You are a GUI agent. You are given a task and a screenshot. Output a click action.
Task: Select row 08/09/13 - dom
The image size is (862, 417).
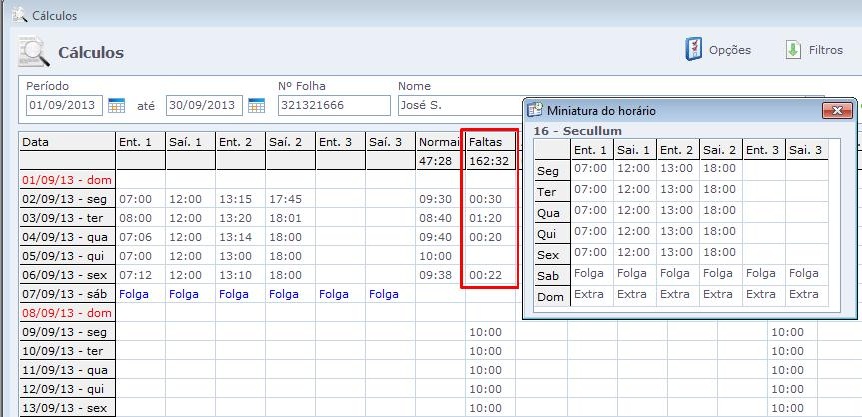(66, 313)
